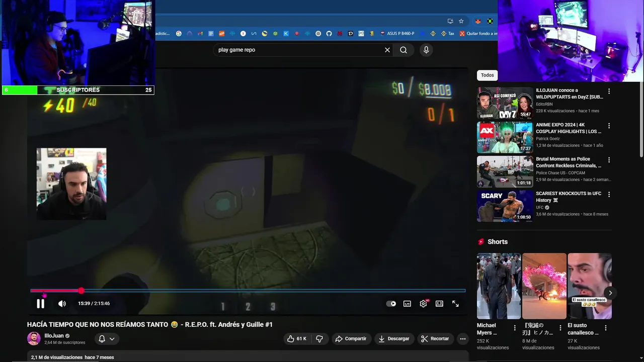Mute the video via the speaker icon
644x362 pixels.
pos(62,304)
